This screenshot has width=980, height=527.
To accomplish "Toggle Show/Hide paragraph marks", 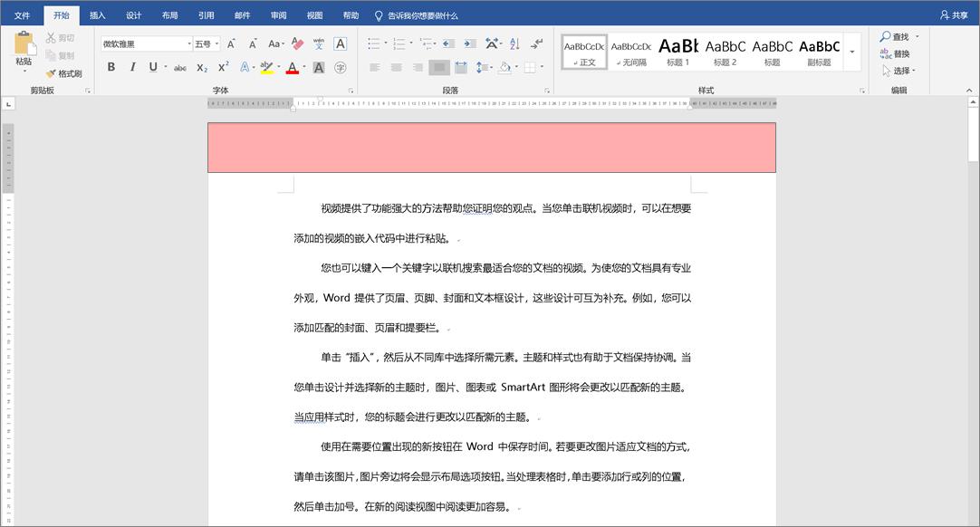I will [536, 43].
